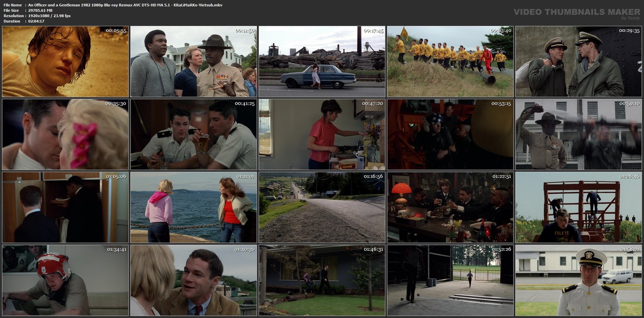Click the File Size label
Viewport: 644px width, 318px height.
pos(11,10)
